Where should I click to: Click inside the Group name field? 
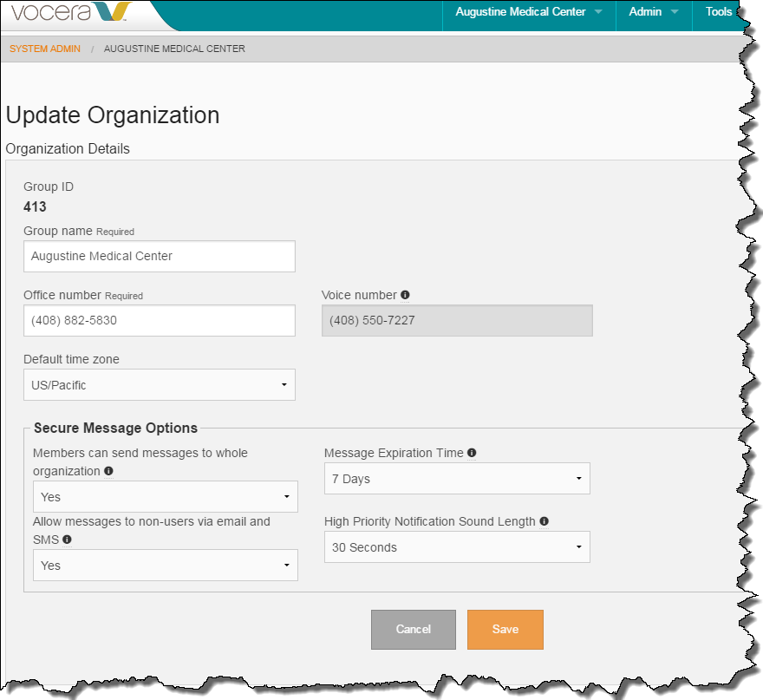(x=159, y=256)
